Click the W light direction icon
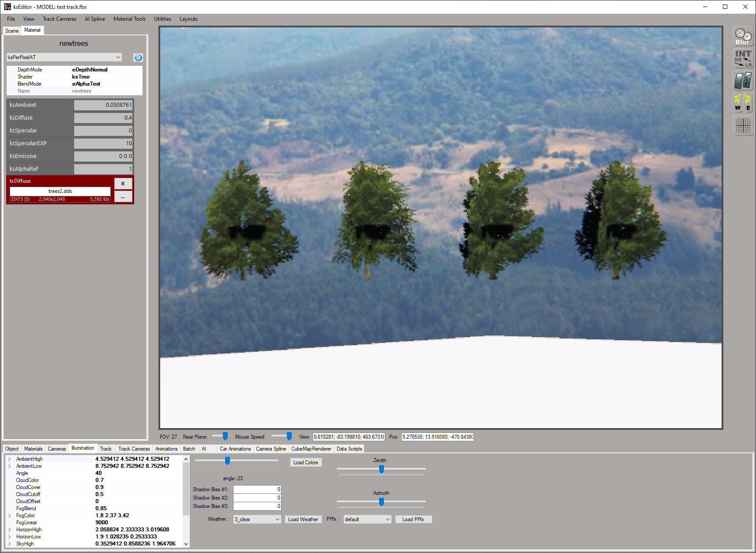 coord(738,102)
